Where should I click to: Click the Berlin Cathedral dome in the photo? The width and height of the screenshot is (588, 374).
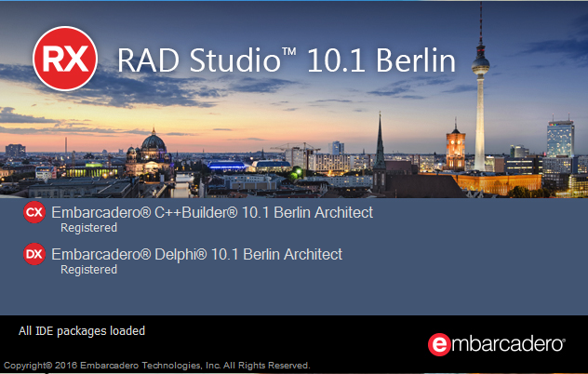point(153,144)
